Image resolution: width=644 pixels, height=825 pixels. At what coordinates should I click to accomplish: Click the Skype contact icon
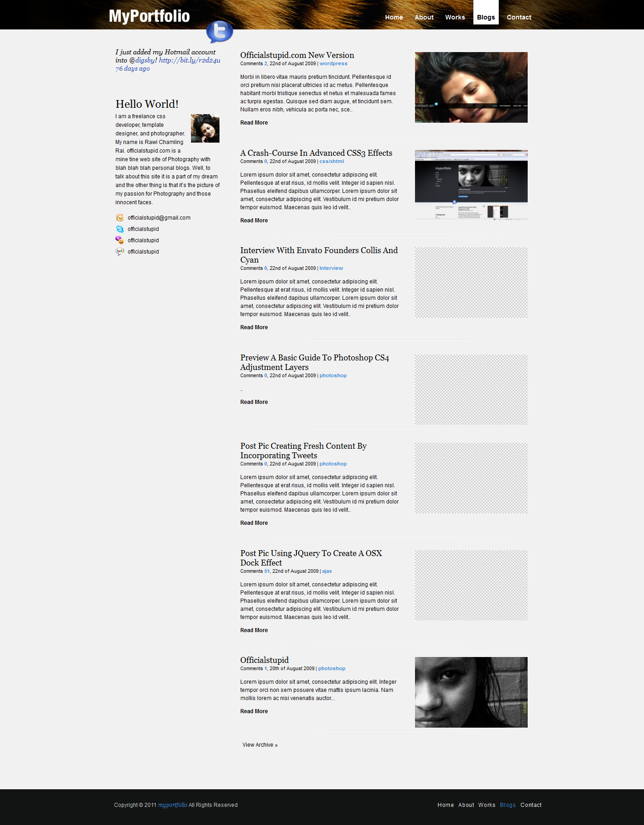(119, 229)
